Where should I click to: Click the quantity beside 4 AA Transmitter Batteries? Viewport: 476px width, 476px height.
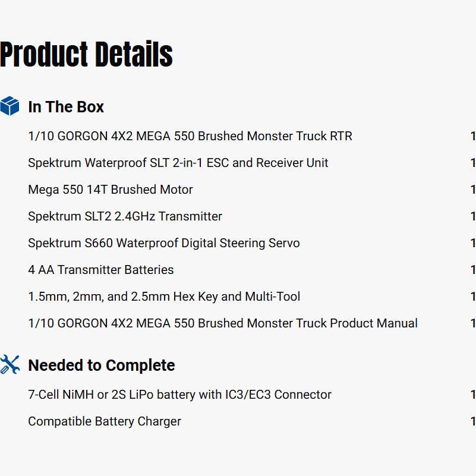(472, 270)
